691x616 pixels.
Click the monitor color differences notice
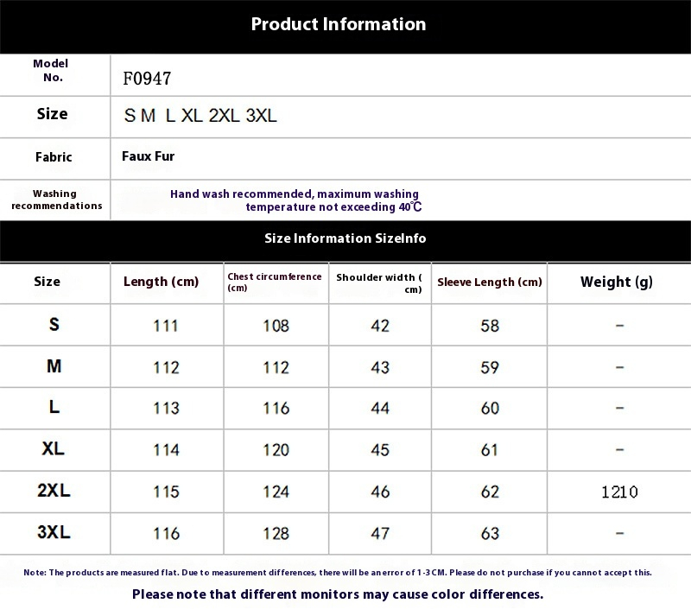338,594
